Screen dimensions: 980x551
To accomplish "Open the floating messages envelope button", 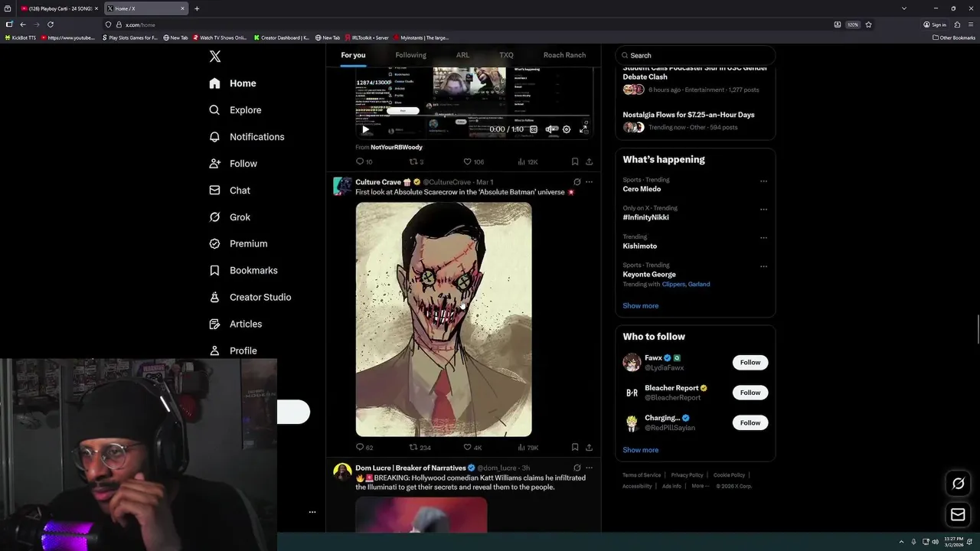I will pyautogui.click(x=958, y=515).
